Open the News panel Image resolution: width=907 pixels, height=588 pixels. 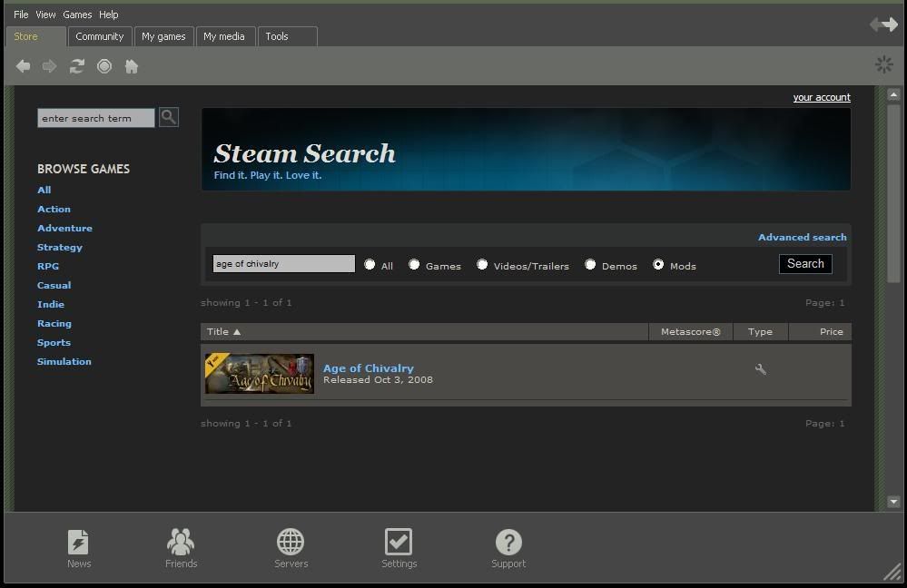point(79,549)
